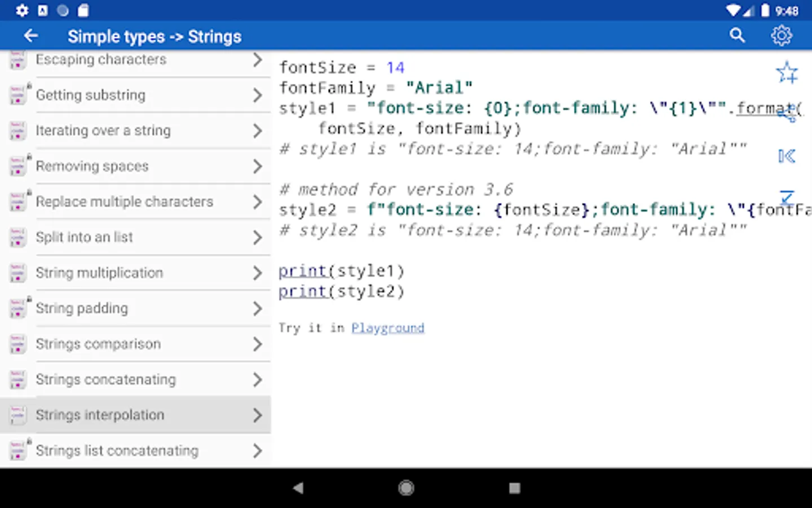
Task: Click the String multiplication row icon
Action: coord(17,273)
